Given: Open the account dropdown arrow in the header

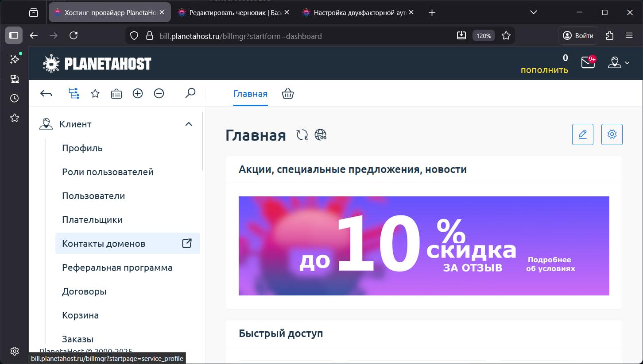Looking at the screenshot, I should [x=626, y=63].
